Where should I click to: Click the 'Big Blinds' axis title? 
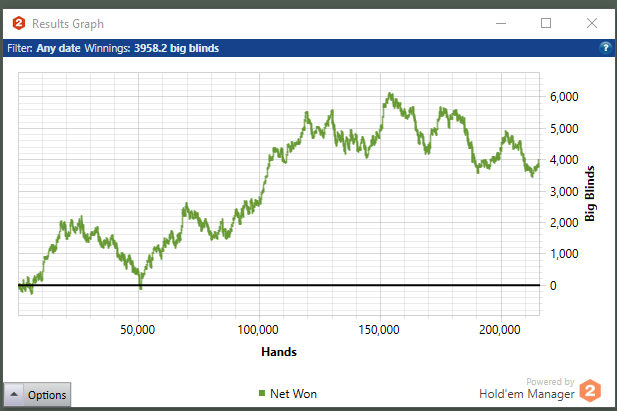589,194
